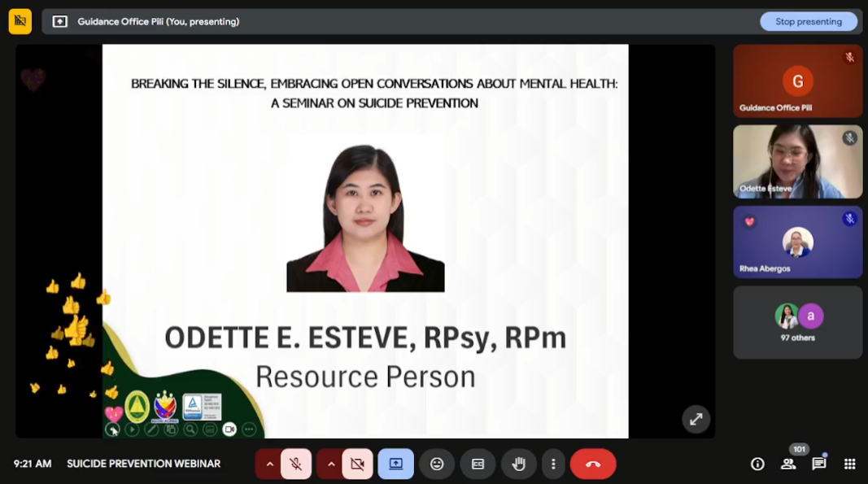Show the participants list people icon
The width and height of the screenshot is (868, 484).
(x=788, y=464)
